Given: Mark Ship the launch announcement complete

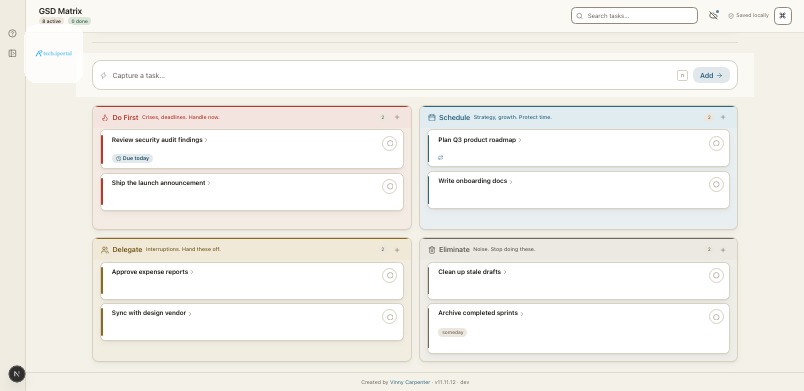Looking at the screenshot, I should point(389,187).
